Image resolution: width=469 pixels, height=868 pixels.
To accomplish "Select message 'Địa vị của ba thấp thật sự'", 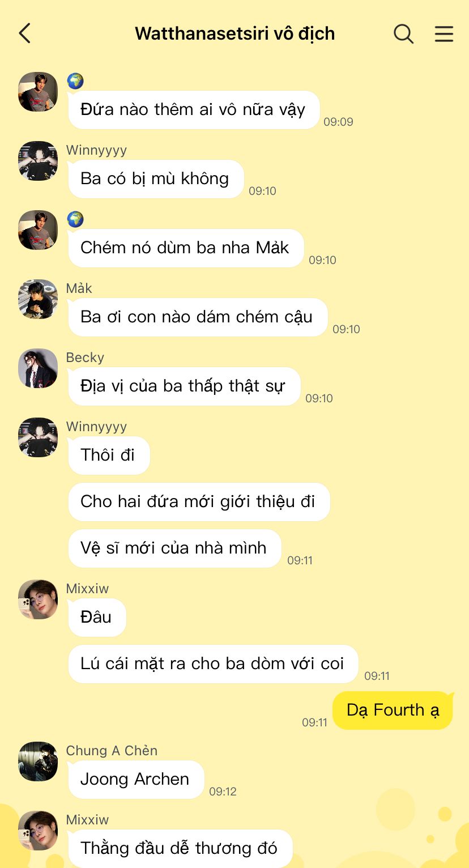I will tap(184, 386).
